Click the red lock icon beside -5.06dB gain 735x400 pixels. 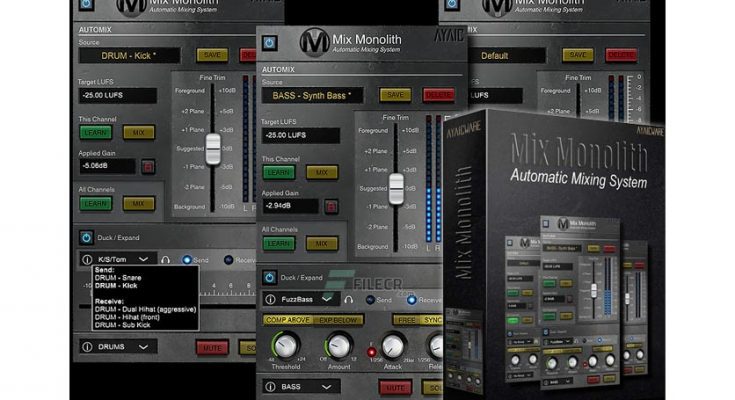coord(148,167)
